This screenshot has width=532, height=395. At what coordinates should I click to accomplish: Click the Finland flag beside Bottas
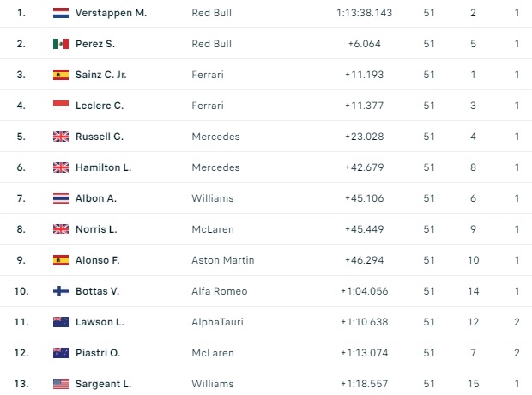tap(61, 291)
